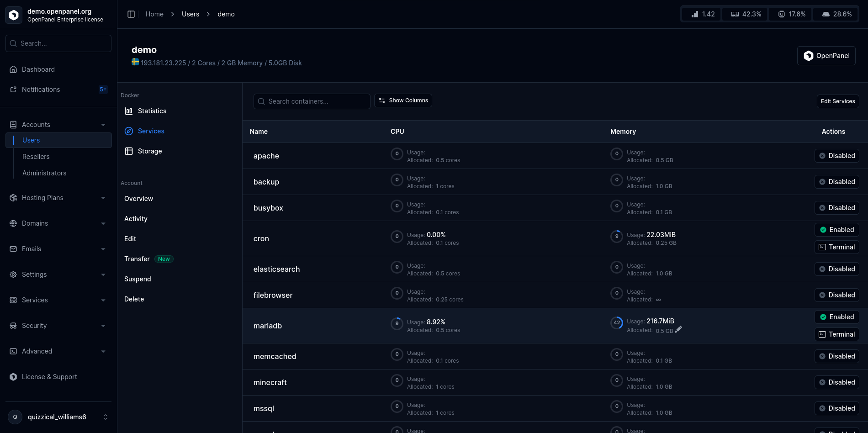Expand the Security sidebar section
The height and width of the screenshot is (433, 868).
pos(58,326)
